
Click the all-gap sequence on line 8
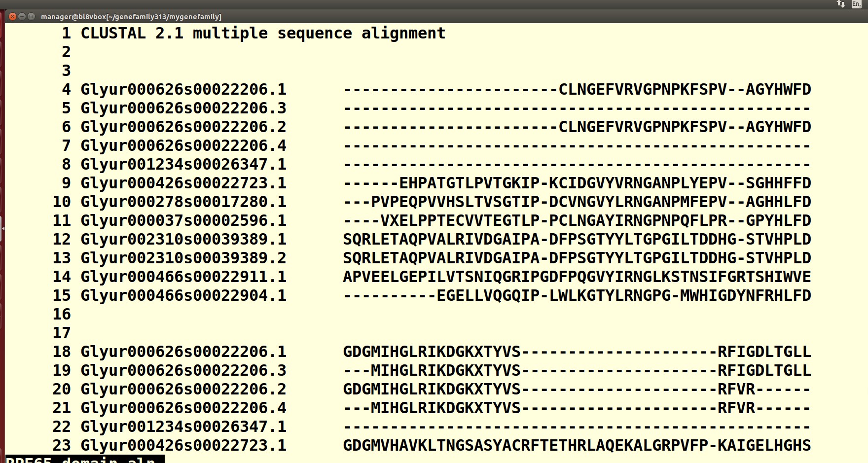(x=577, y=165)
